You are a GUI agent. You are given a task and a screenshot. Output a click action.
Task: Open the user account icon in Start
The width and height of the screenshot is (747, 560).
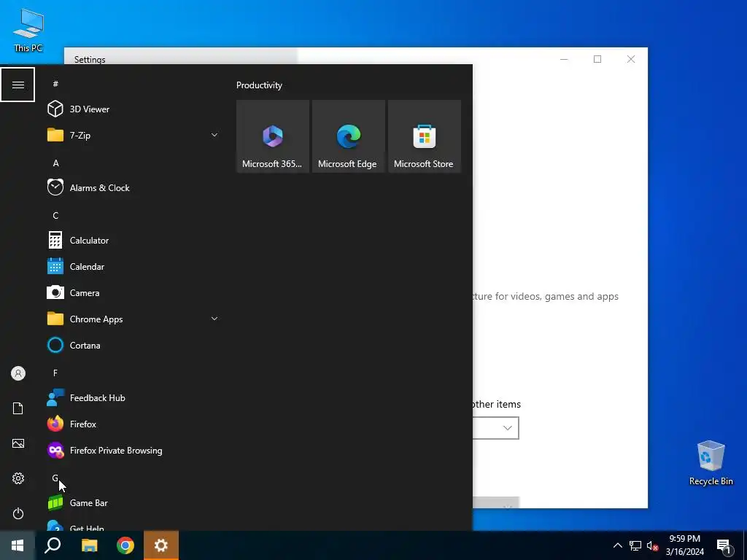pos(18,373)
